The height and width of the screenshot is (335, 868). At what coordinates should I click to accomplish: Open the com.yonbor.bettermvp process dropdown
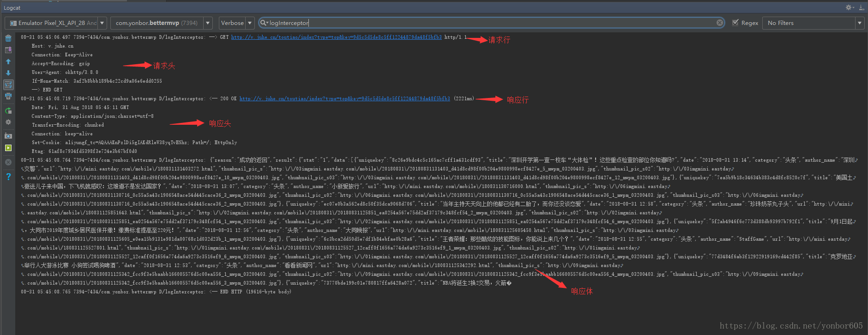coord(162,23)
